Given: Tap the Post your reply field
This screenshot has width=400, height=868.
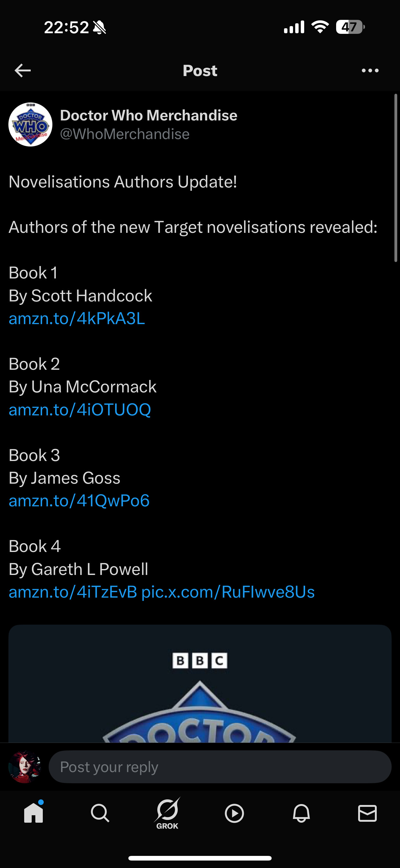Looking at the screenshot, I should (220, 766).
